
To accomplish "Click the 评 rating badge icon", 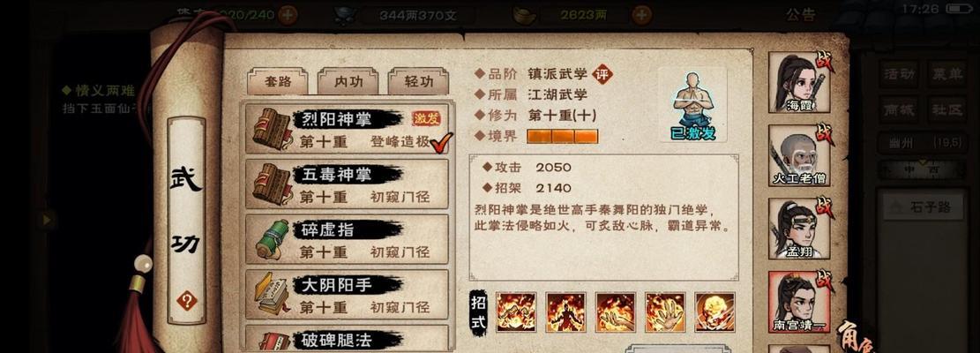I will [602, 74].
